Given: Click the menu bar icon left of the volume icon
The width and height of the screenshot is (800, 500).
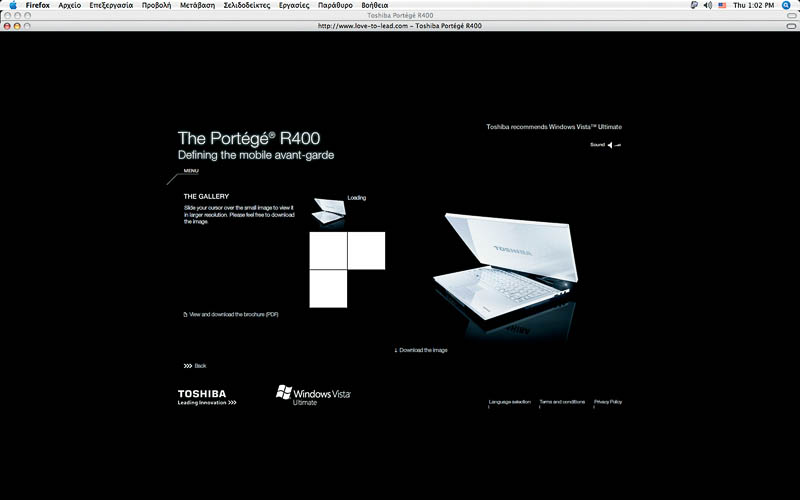Looking at the screenshot, I should pyautogui.click(x=694, y=5).
